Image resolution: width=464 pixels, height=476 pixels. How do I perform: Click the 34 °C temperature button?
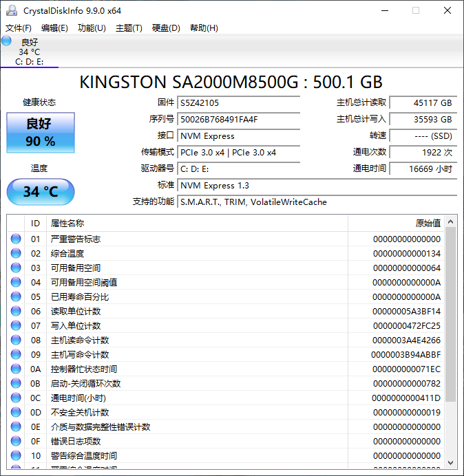[x=41, y=192]
